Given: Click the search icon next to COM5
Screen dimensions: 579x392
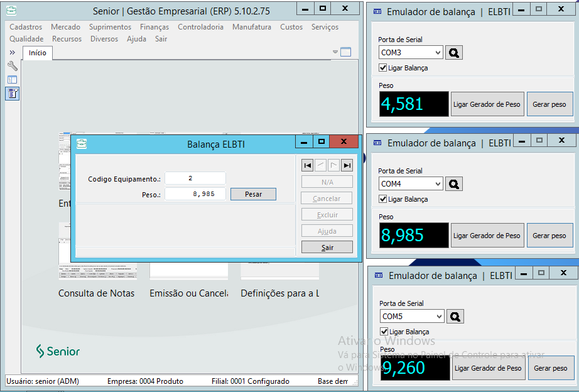Looking at the screenshot, I should click(x=455, y=317).
